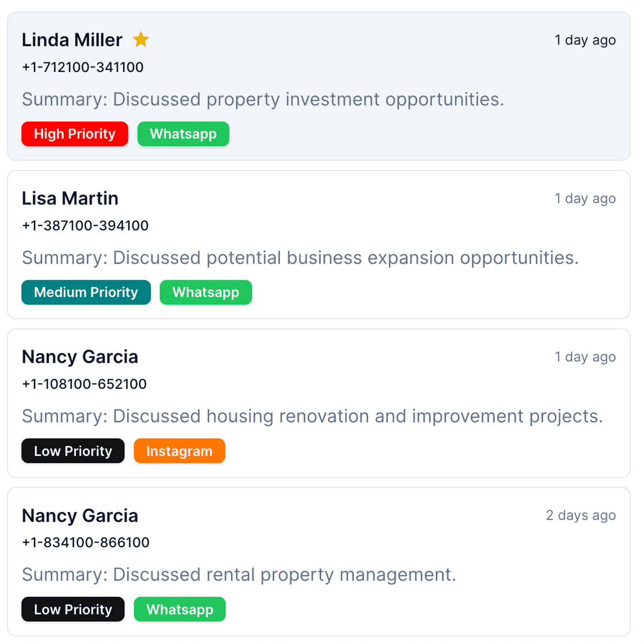The image size is (644, 644).
Task: Click phone number +1-834100-866100
Action: (85, 542)
